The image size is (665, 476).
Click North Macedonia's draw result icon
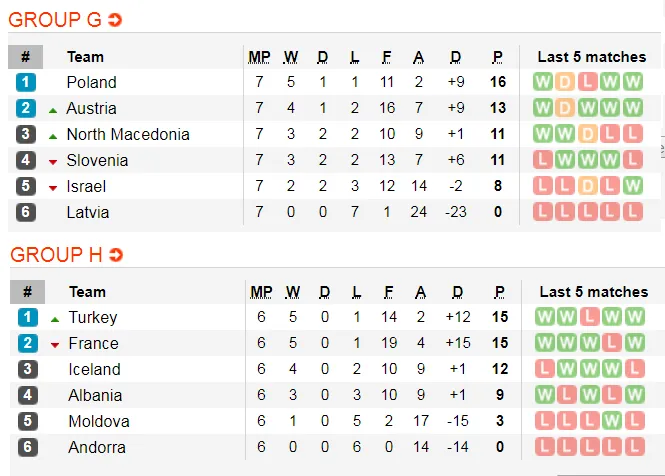click(x=588, y=134)
